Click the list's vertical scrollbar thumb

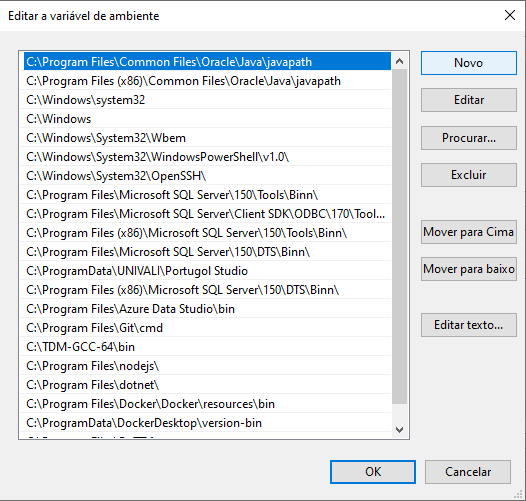tap(399, 237)
